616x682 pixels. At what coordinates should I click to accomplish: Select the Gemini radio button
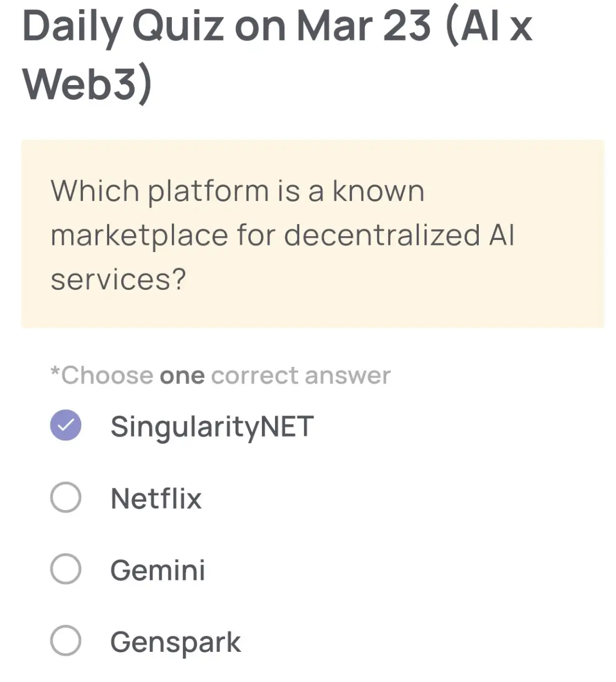65,569
